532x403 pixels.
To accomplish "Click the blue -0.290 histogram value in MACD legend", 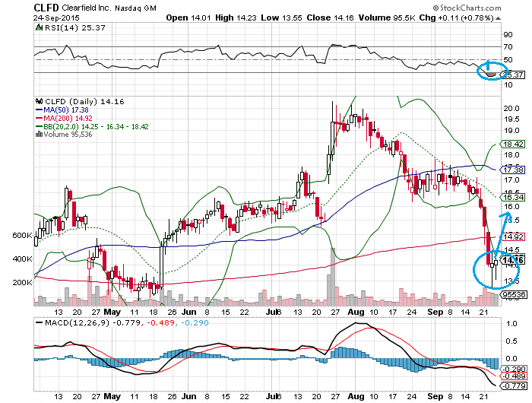I will point(195,322).
